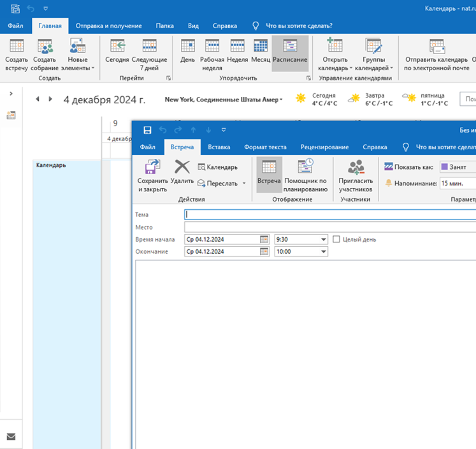Go to next day arrow

[x=50, y=99]
